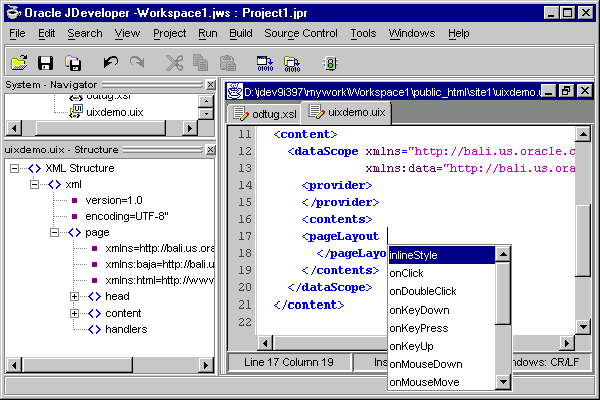
Task: Choose onKeyDown from completion list
Action: pos(442,310)
